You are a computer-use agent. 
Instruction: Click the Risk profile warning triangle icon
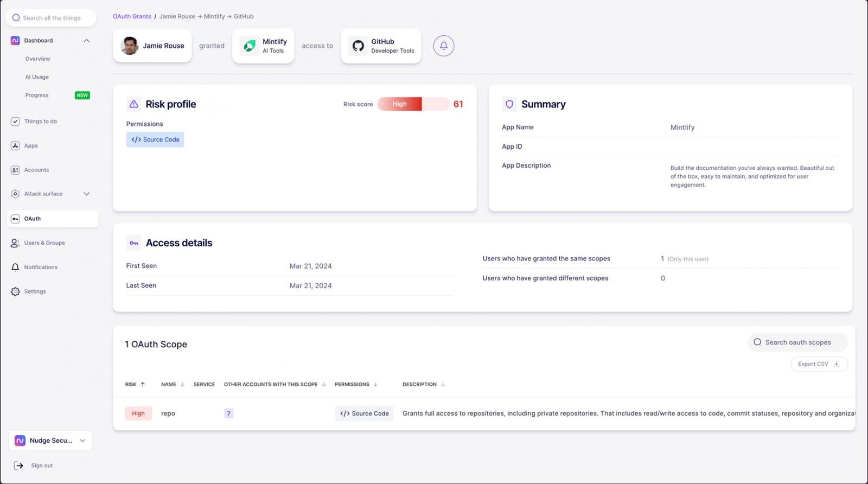coord(134,104)
